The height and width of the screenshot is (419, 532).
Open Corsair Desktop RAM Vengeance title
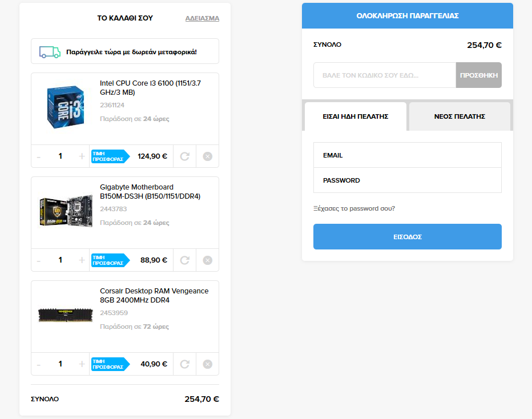click(x=154, y=296)
